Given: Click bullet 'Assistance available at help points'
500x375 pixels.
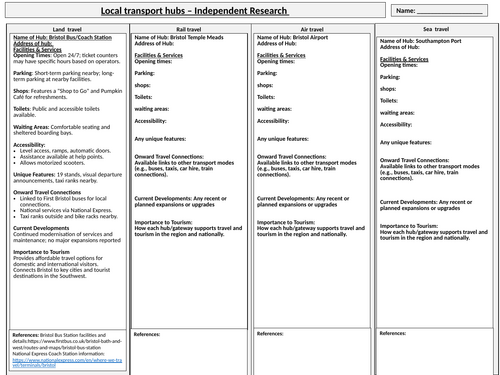Looking at the screenshot, I should pyautogui.click(x=62, y=157).
